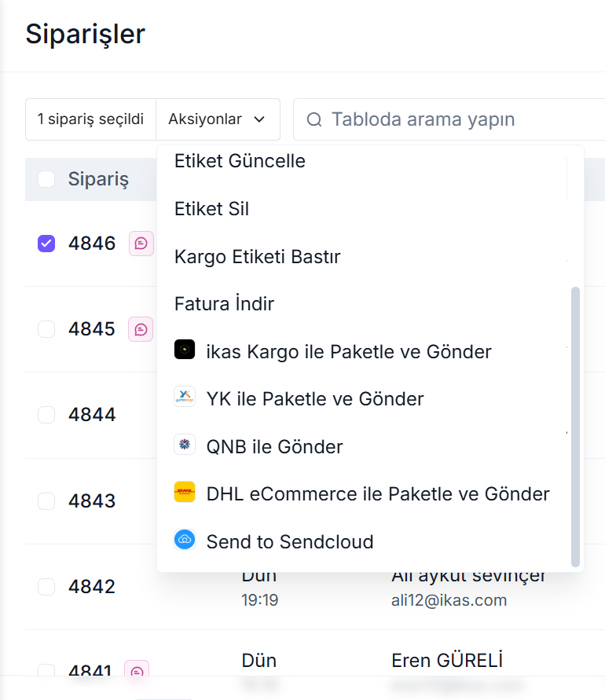The image size is (605, 700).
Task: Select Kargo Etiketi Bastır action
Action: [x=257, y=257]
